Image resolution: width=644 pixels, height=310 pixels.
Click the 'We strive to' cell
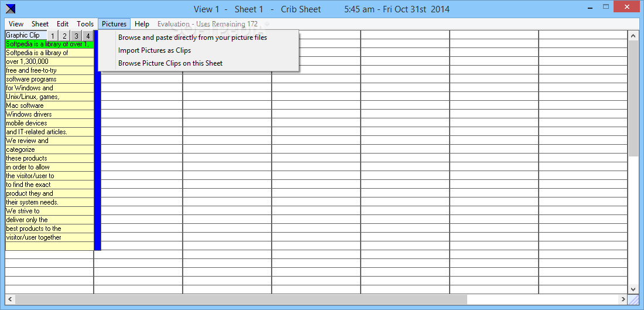[x=50, y=211]
